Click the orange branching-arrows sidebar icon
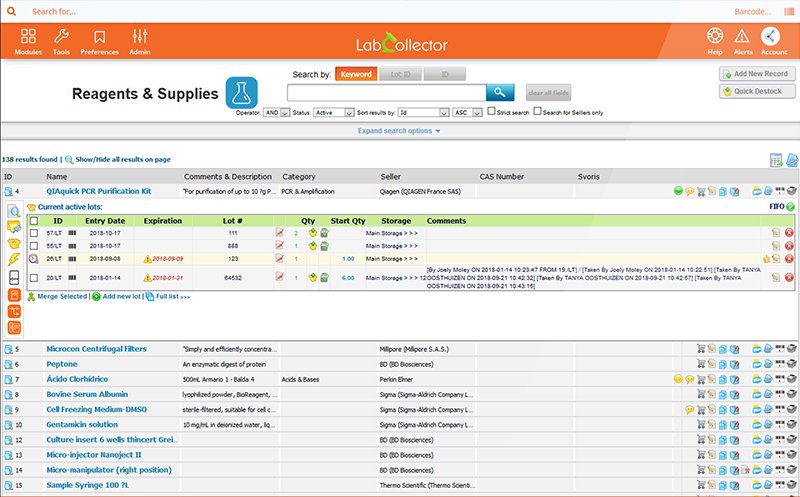 tap(14, 311)
